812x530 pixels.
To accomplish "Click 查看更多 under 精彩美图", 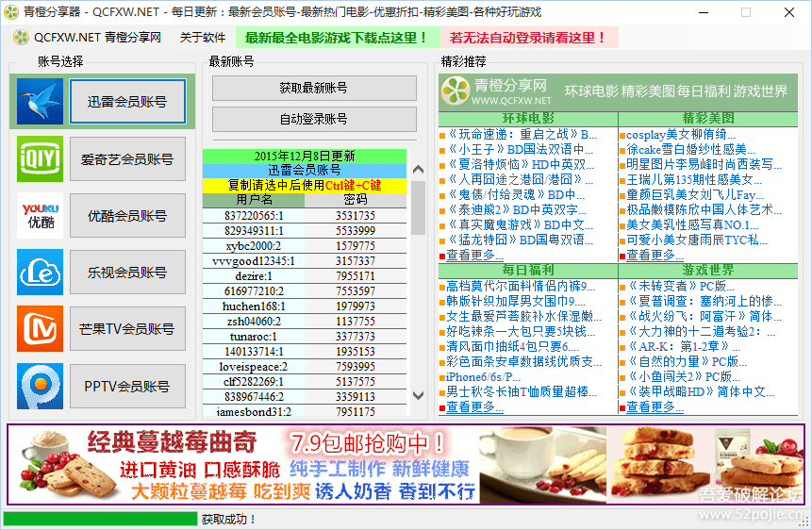I will [x=655, y=256].
